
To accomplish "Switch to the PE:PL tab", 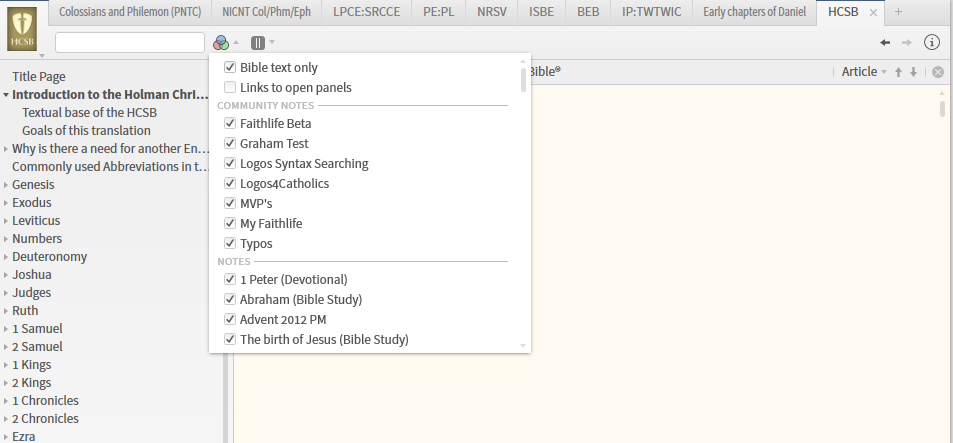I will point(438,12).
